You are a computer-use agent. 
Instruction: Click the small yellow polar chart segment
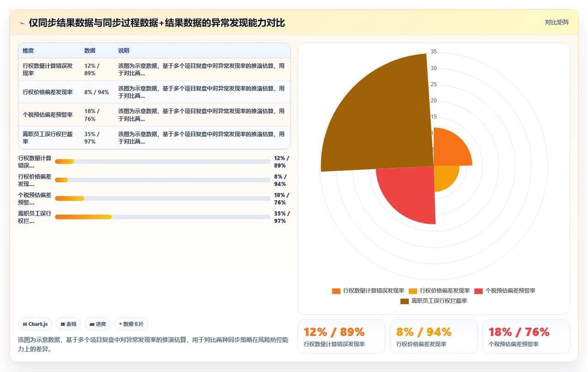point(444,176)
